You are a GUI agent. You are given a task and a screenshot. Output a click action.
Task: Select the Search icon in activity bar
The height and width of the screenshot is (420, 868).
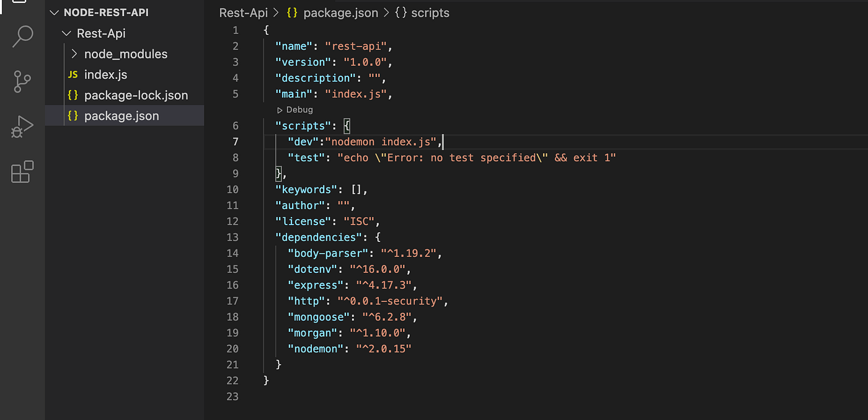22,37
